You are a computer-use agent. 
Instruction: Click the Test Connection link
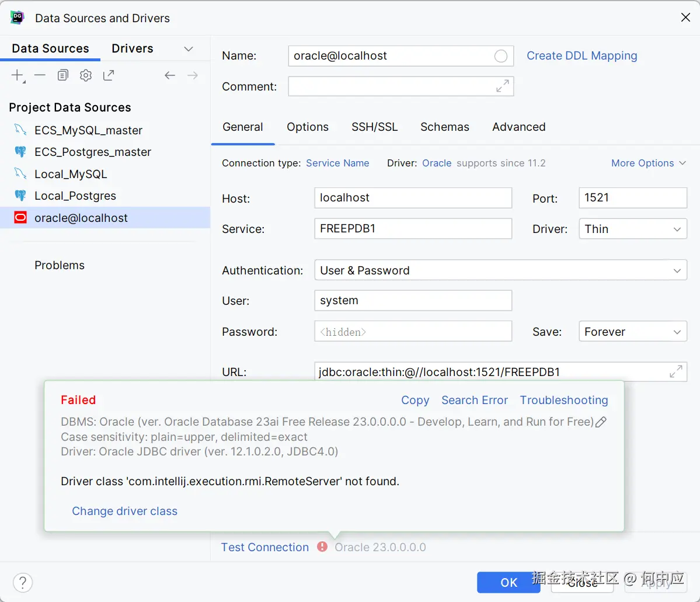(264, 547)
